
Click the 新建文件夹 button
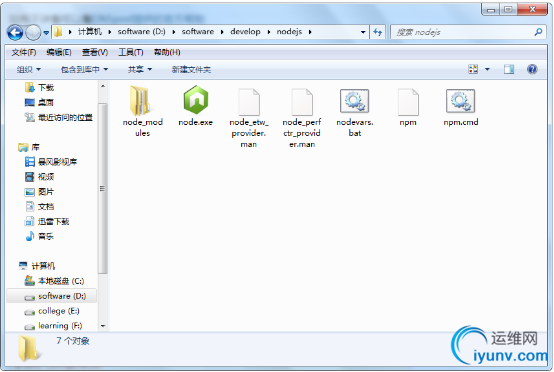191,70
